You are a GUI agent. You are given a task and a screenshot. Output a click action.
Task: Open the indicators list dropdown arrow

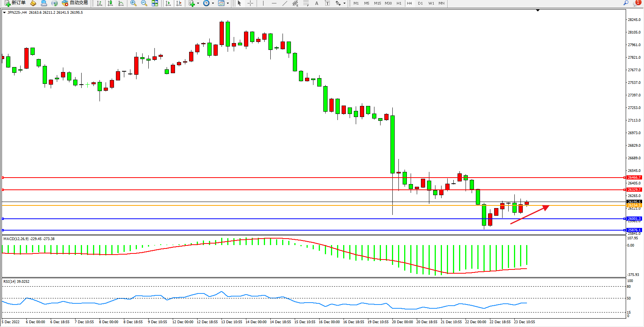point(198,3)
